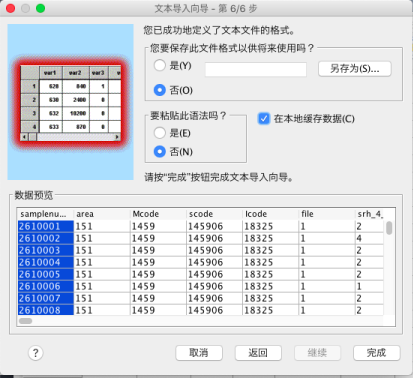This screenshot has width=413, height=378.
Task: Click the 完成 button
Action: click(x=377, y=353)
